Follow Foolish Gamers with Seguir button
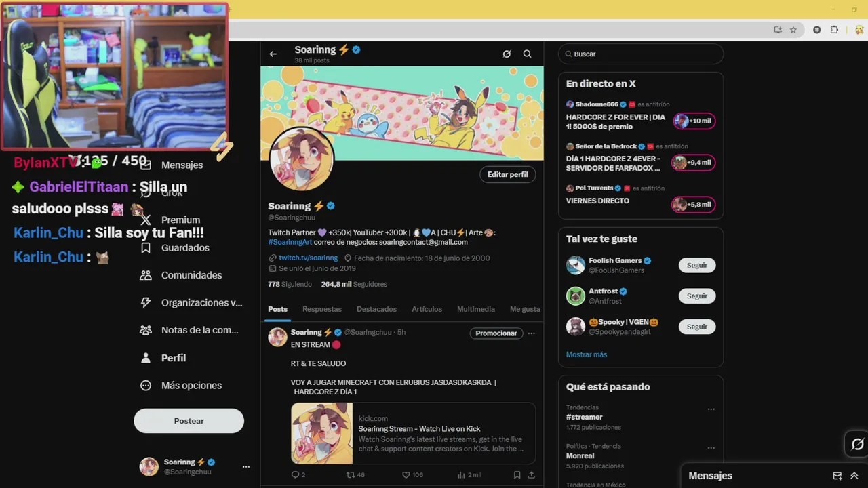The image size is (868, 488). click(x=697, y=265)
